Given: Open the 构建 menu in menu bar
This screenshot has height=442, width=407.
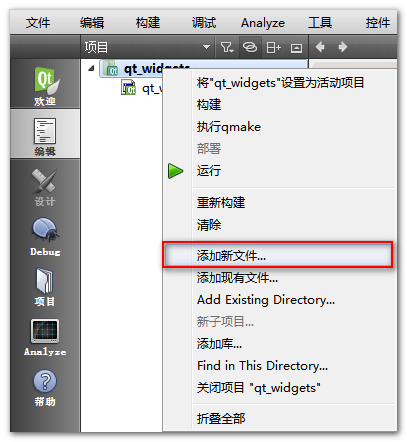Looking at the screenshot, I should click(x=148, y=23).
